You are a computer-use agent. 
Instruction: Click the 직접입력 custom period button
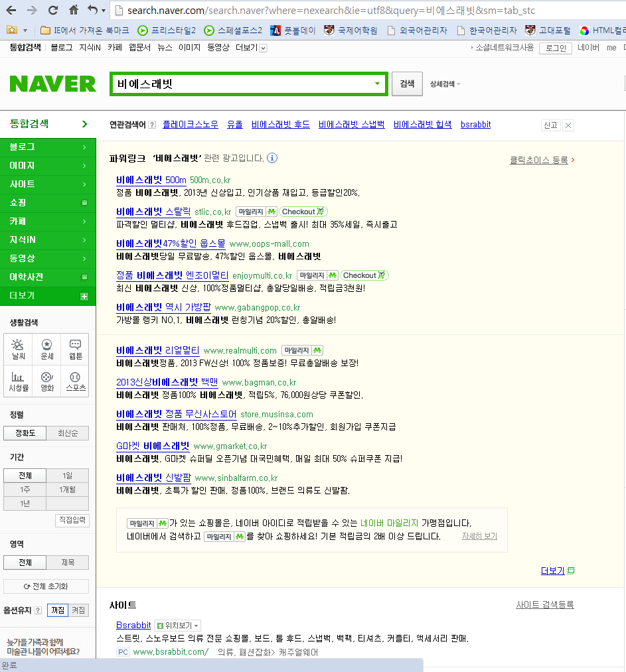coord(72,520)
